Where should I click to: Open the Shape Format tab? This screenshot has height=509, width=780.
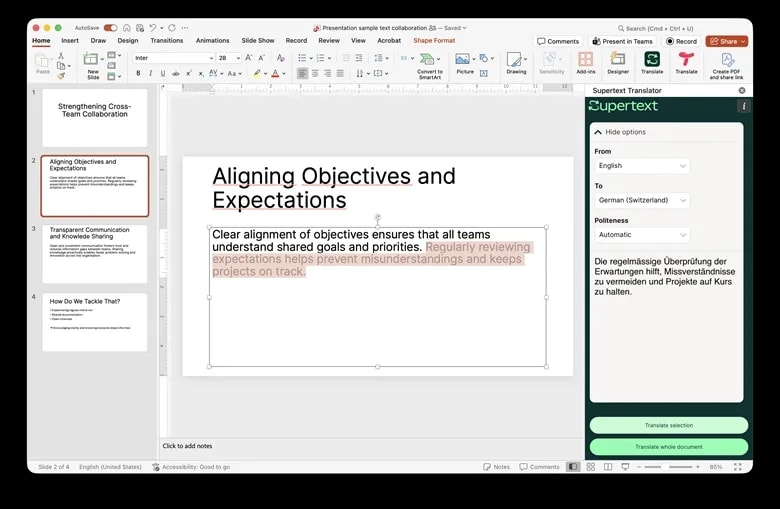(x=434, y=40)
